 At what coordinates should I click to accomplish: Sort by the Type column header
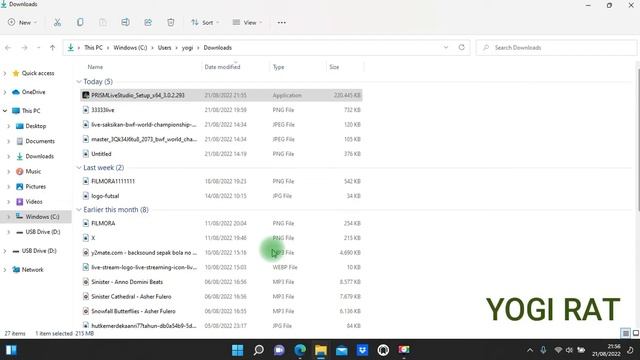pos(278,67)
